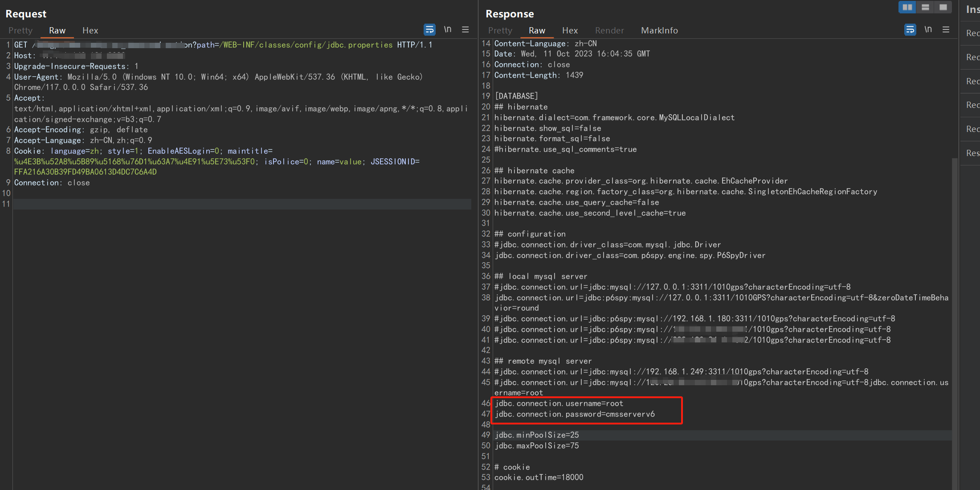Viewport: 980px width, 490px height.
Task: Toggle non-printable characters in Request panel
Action: pos(447,29)
